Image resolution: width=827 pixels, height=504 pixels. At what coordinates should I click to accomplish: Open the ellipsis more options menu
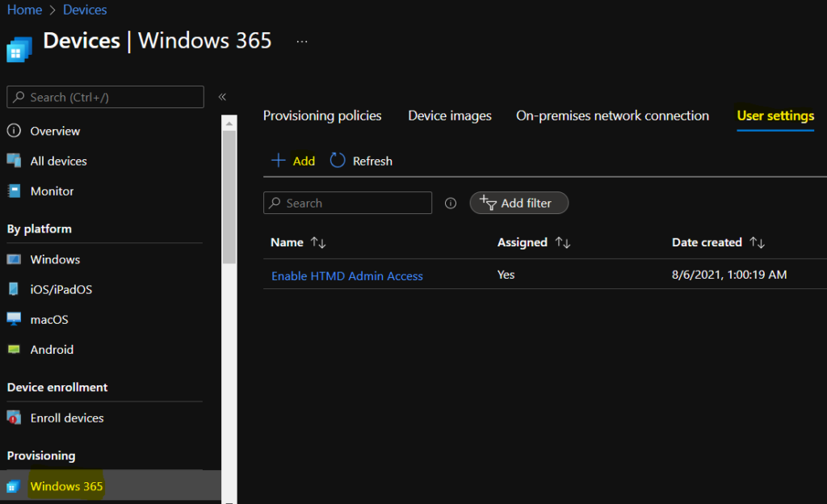[302, 42]
